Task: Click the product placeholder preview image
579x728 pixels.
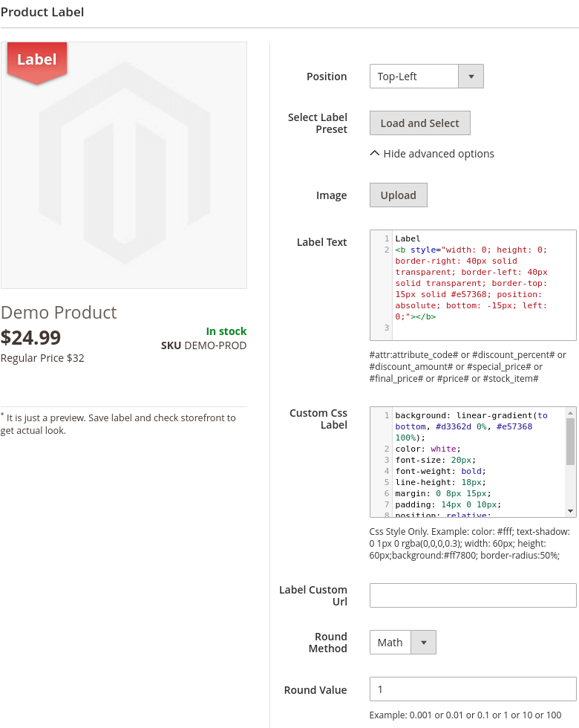Action: tap(124, 165)
